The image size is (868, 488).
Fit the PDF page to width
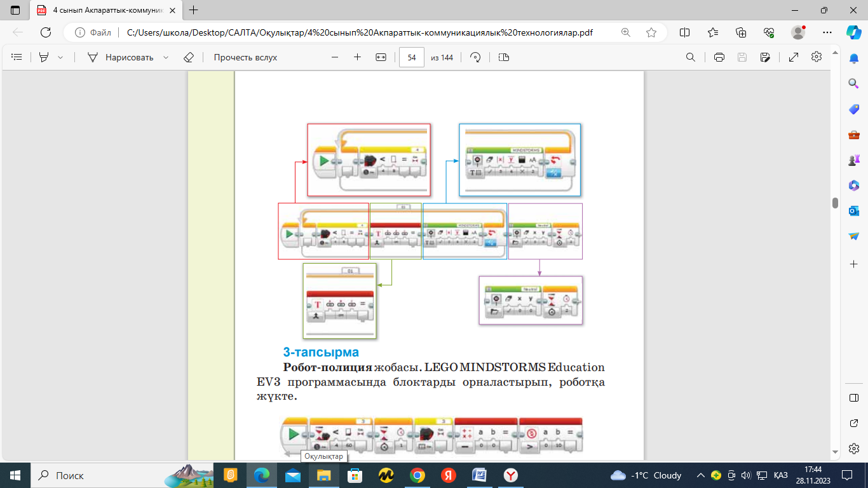click(x=381, y=57)
